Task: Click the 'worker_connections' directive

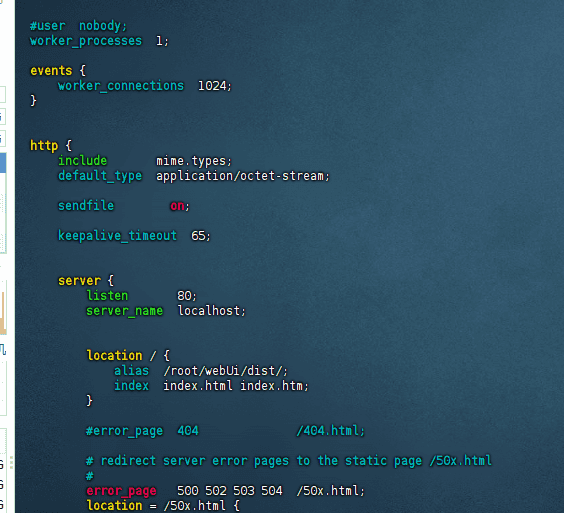Action: click(121, 86)
